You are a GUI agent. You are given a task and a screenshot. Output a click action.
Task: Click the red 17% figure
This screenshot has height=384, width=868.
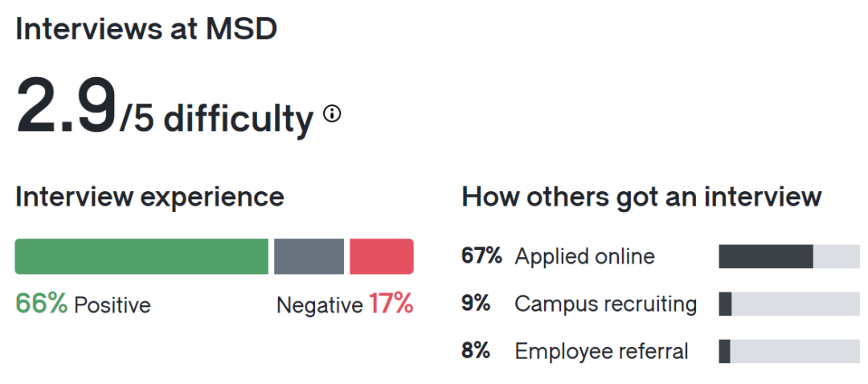coord(391,304)
